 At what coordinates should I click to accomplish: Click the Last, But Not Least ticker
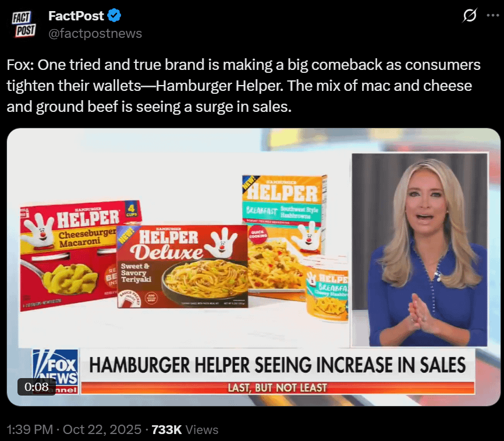coord(278,388)
